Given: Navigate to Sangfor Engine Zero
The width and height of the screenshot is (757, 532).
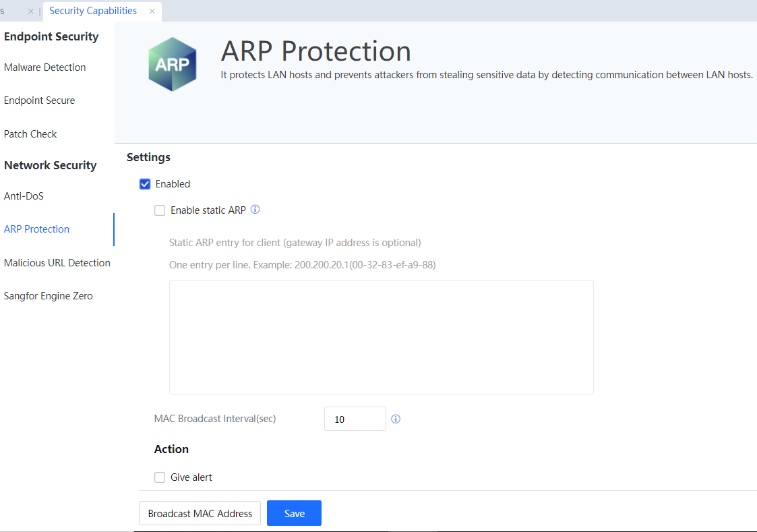Looking at the screenshot, I should pos(49,296).
